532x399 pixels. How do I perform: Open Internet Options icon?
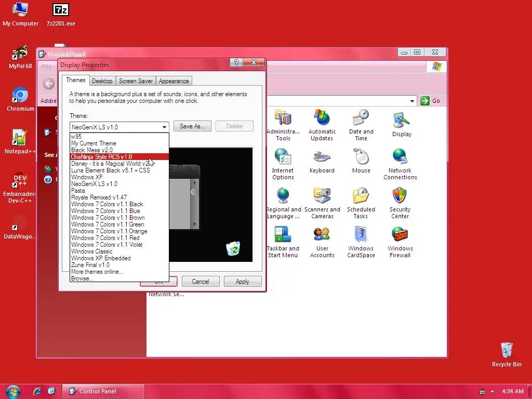tap(283, 164)
